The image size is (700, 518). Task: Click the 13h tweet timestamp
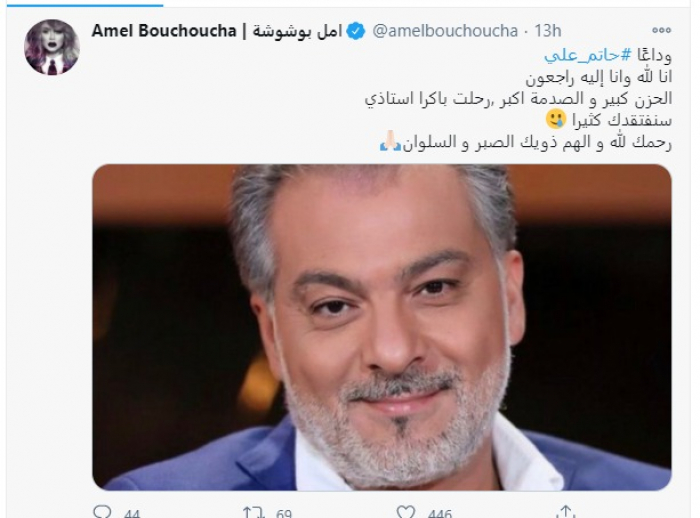pyautogui.click(x=548, y=31)
